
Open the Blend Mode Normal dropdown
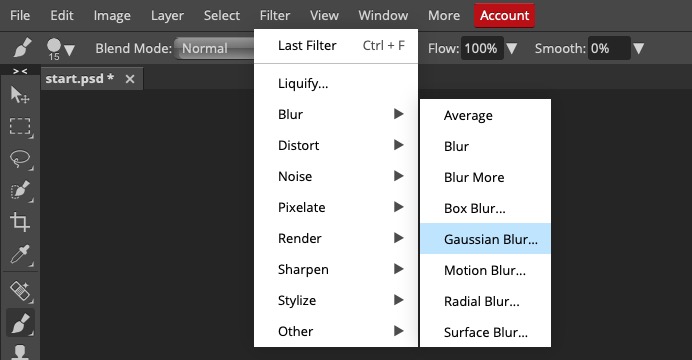(x=215, y=48)
